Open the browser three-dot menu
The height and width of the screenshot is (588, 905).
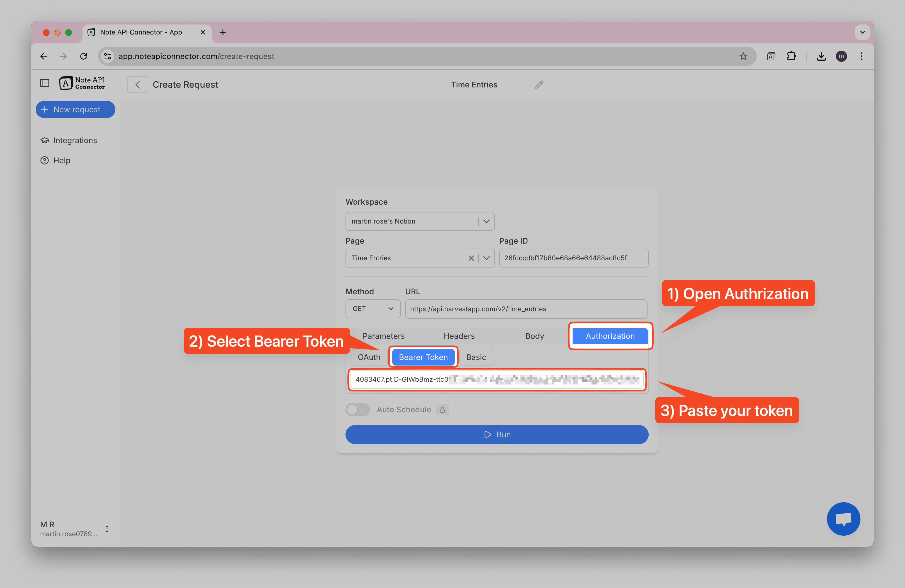861,56
